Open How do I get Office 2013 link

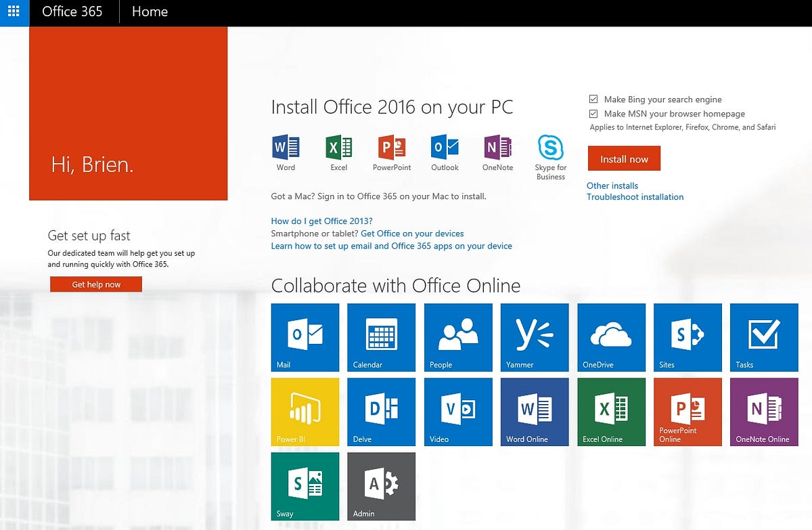click(322, 221)
